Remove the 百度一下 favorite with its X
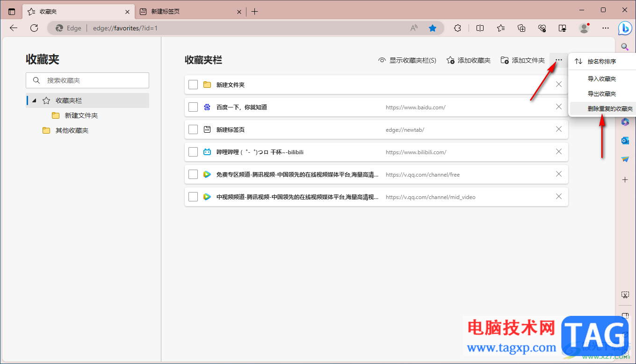The image size is (636, 364). (x=558, y=107)
